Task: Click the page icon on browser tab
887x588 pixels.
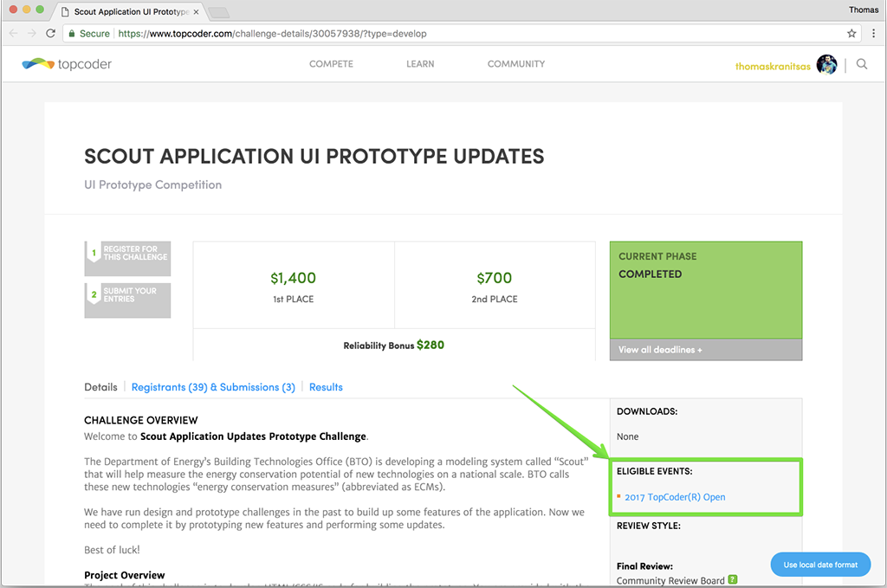Action: (65, 12)
